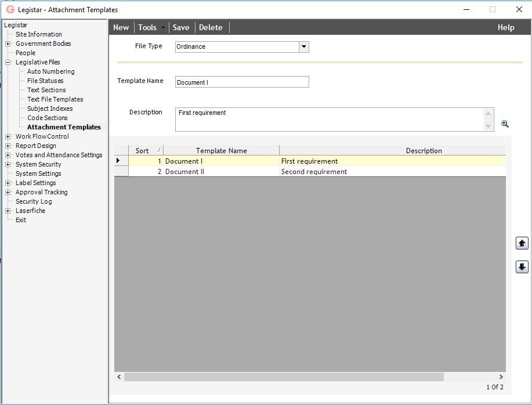Image resolution: width=532 pixels, height=405 pixels.
Task: Select Text Sections in the sidebar tree
Action: point(46,90)
